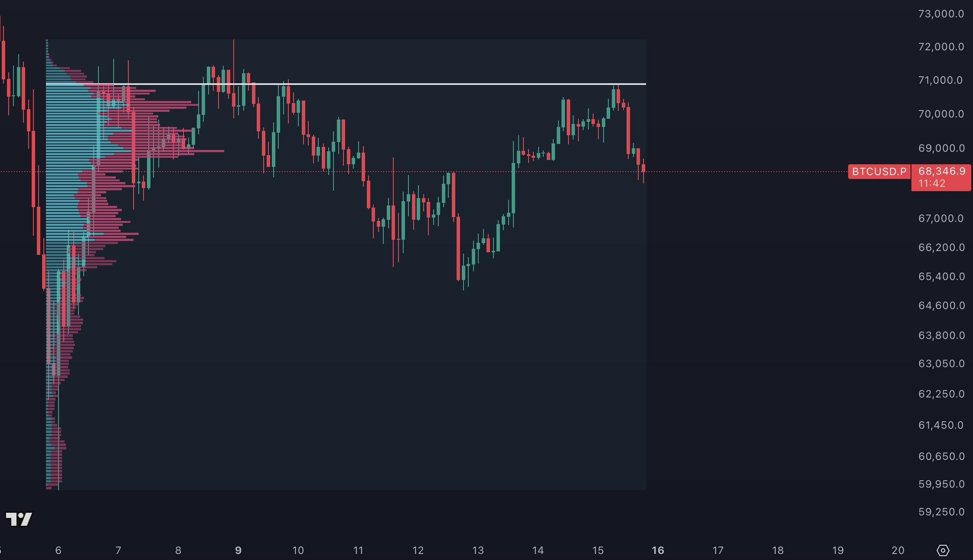The image size is (973, 560).
Task: Click the 11:42 candle countdown timer
Action: pyautogui.click(x=932, y=183)
